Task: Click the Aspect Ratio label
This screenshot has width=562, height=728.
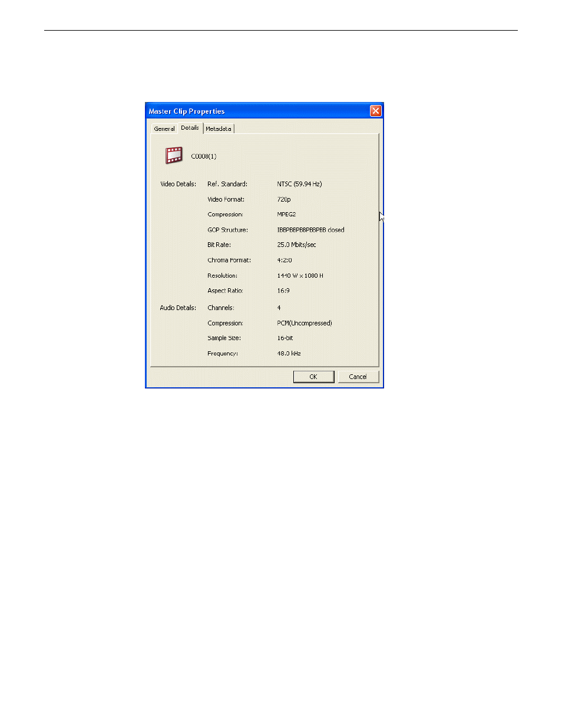Action: (x=225, y=291)
